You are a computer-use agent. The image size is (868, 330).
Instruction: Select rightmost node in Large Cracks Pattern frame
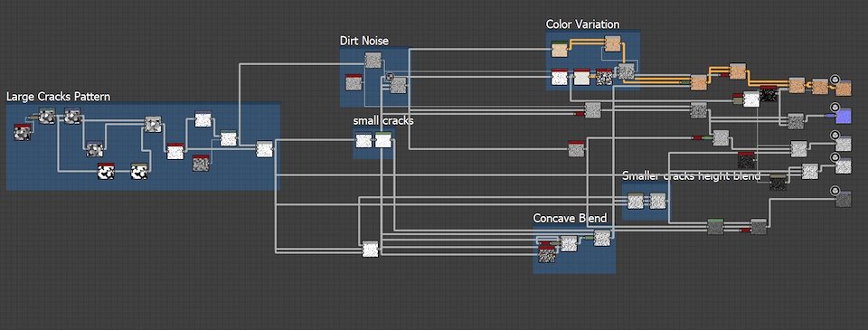click(264, 149)
